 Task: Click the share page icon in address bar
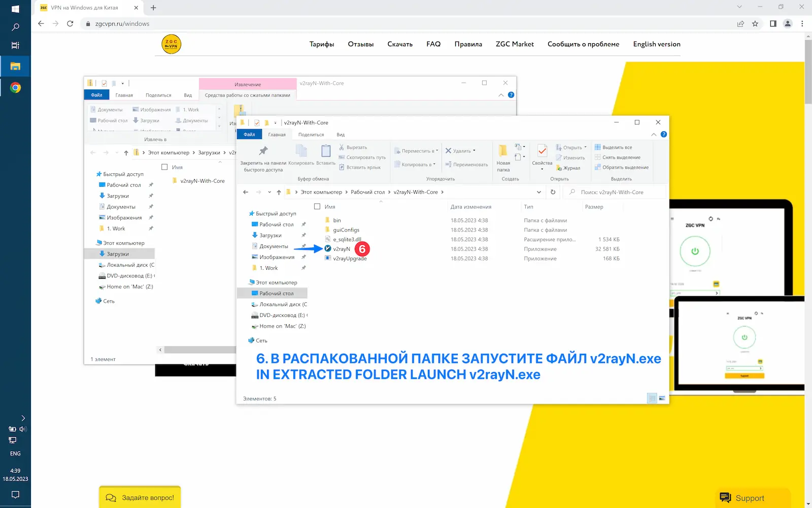point(740,23)
